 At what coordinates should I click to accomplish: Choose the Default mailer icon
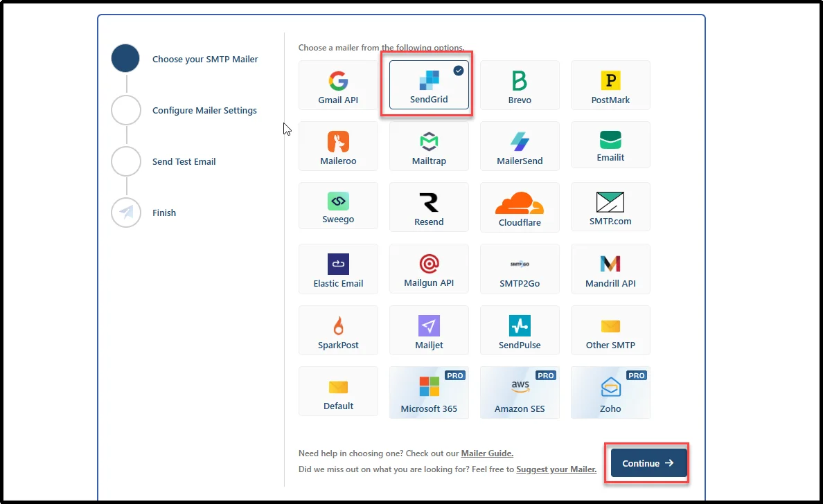click(338, 387)
